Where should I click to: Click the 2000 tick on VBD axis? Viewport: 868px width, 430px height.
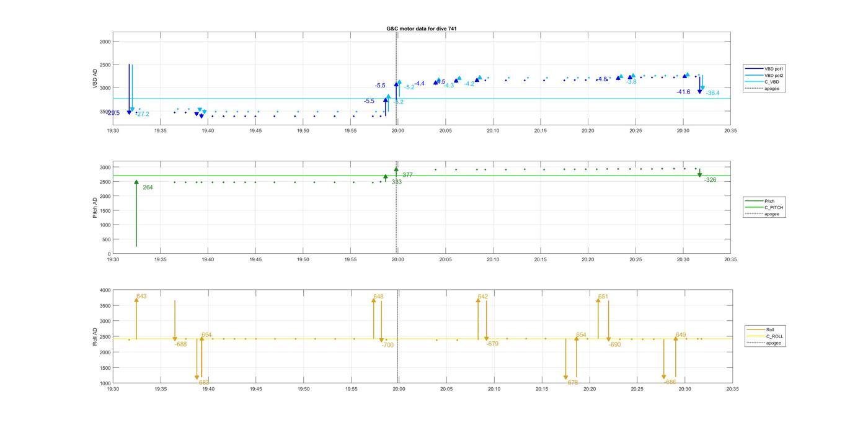[105, 42]
